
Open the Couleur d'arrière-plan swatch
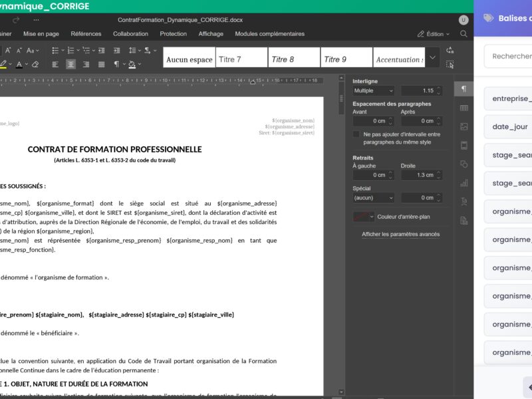pyautogui.click(x=363, y=217)
